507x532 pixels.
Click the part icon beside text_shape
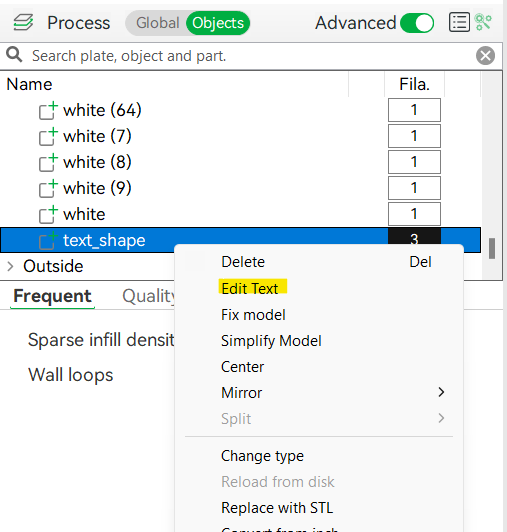pyautogui.click(x=48, y=240)
